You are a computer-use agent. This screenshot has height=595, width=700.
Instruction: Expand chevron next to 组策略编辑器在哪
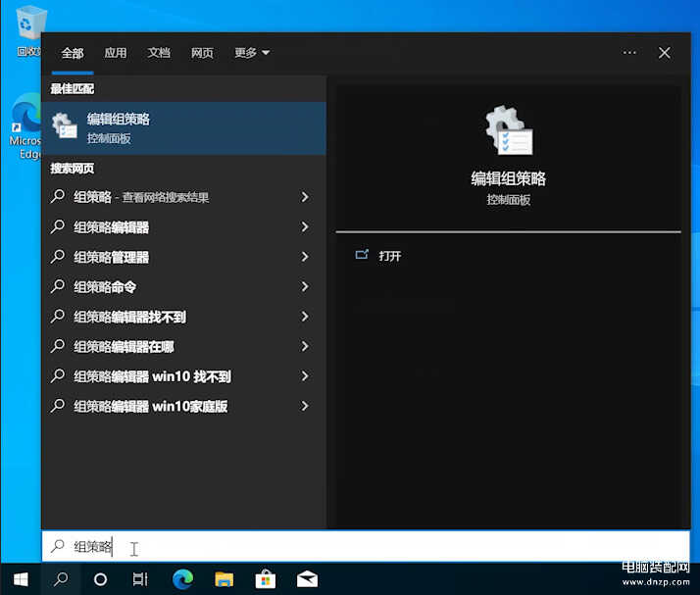click(x=305, y=346)
